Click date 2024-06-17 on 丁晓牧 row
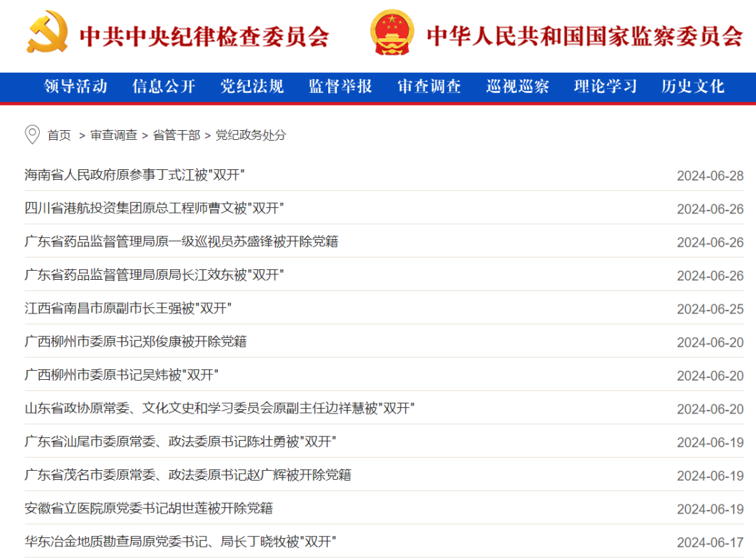 pos(710,542)
